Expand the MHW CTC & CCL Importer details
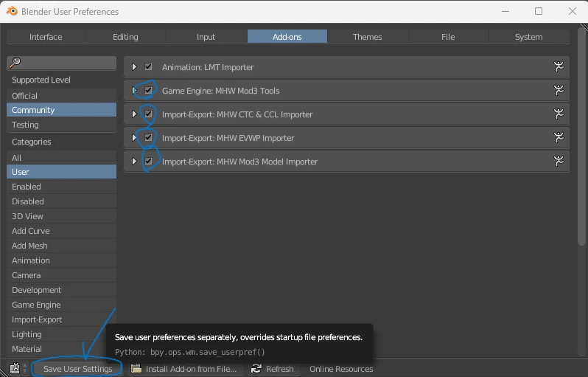The image size is (588, 377). click(x=134, y=114)
